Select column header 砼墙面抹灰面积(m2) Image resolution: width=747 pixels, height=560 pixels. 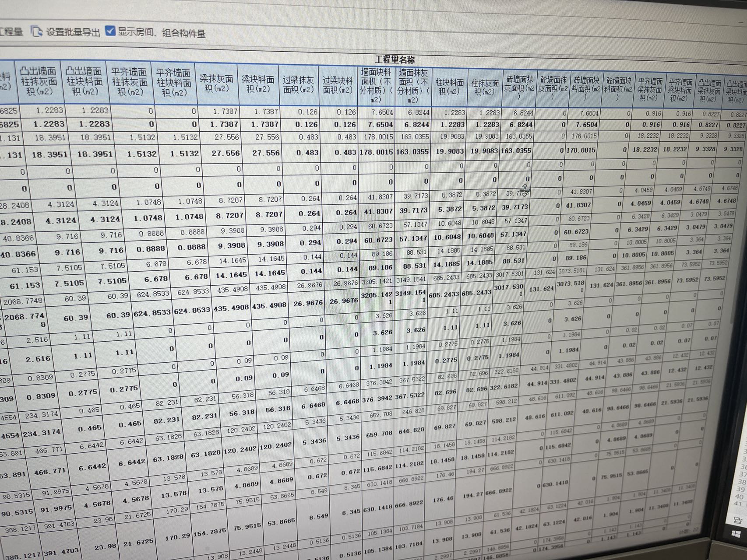click(x=553, y=88)
